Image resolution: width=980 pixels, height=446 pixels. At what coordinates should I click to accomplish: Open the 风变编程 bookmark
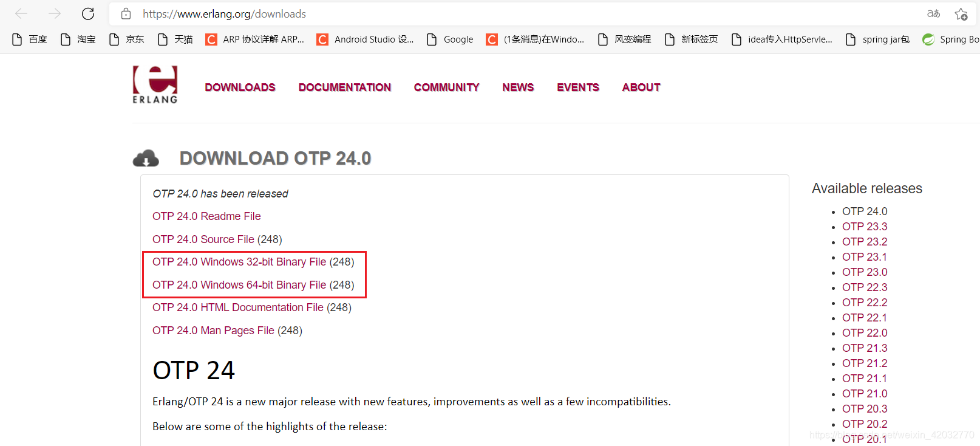(x=625, y=39)
